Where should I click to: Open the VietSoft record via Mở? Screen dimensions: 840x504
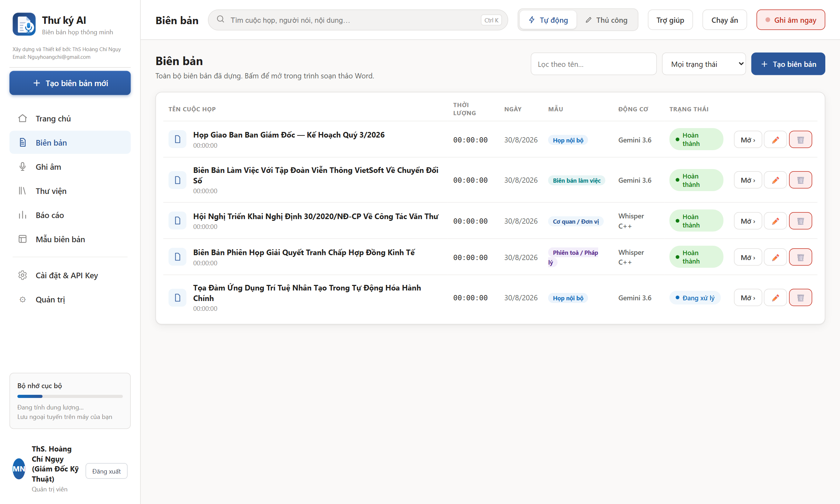(748, 180)
